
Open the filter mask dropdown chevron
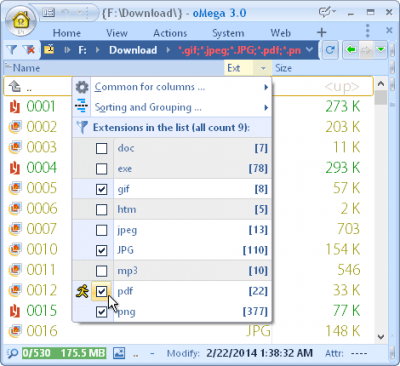click(x=310, y=50)
